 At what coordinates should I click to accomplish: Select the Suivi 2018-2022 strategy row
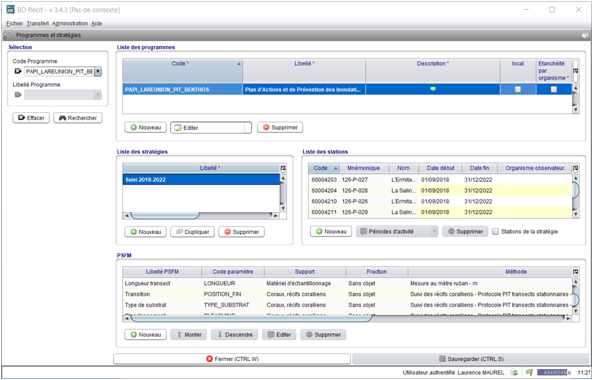(201, 180)
